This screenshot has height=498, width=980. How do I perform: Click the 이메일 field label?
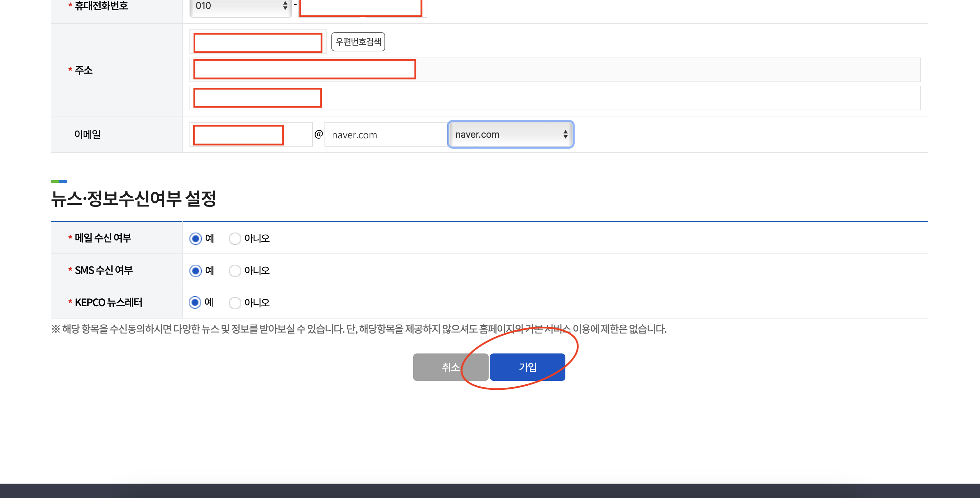pos(87,134)
